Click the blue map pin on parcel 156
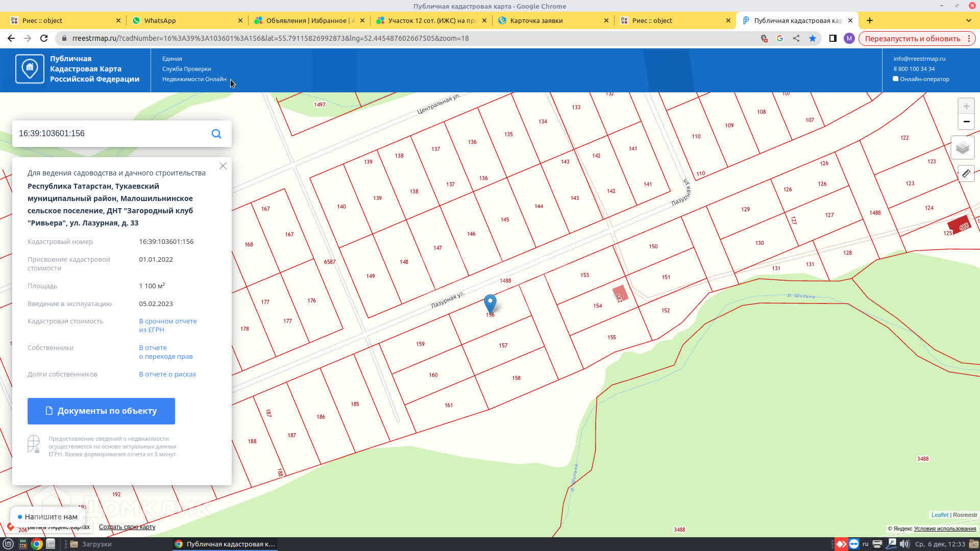 (x=490, y=303)
